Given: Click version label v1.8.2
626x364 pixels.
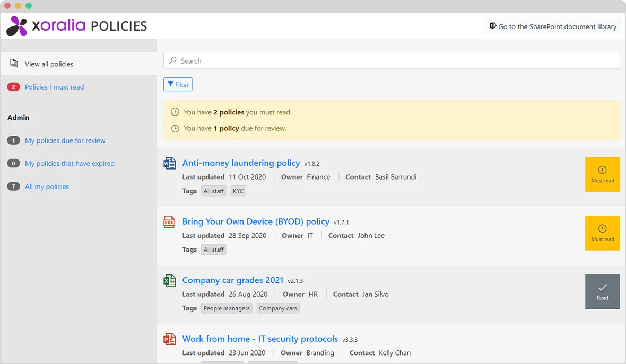Looking at the screenshot, I should pyautogui.click(x=312, y=164).
